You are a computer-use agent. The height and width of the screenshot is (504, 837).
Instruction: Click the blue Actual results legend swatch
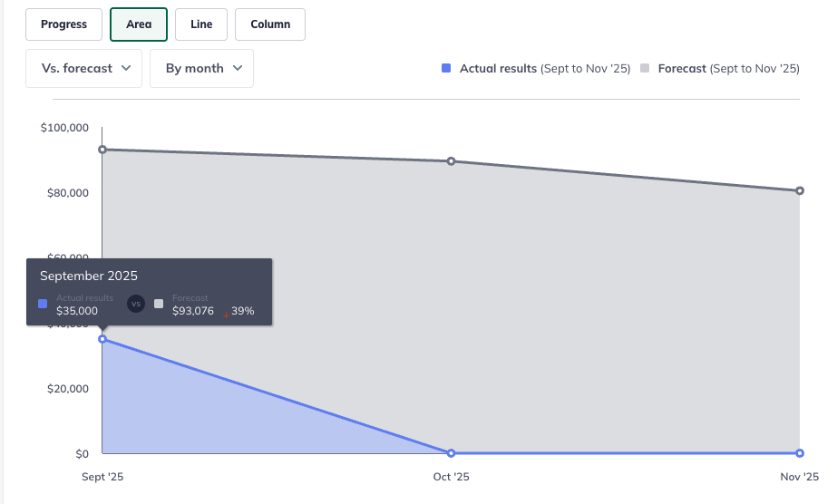446,68
